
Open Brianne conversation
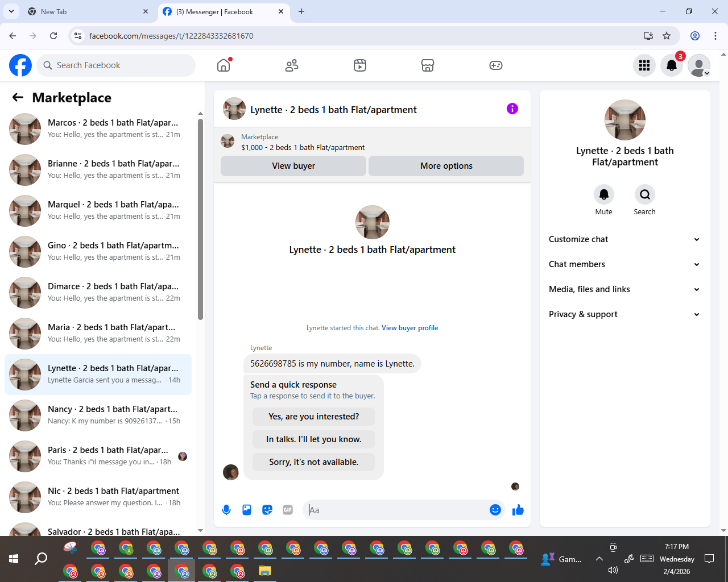(98, 170)
